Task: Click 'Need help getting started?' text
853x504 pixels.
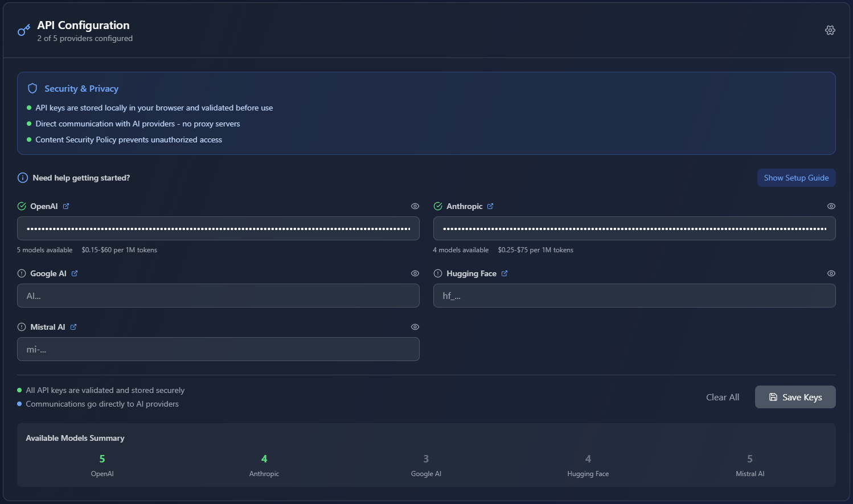Action: coord(81,178)
